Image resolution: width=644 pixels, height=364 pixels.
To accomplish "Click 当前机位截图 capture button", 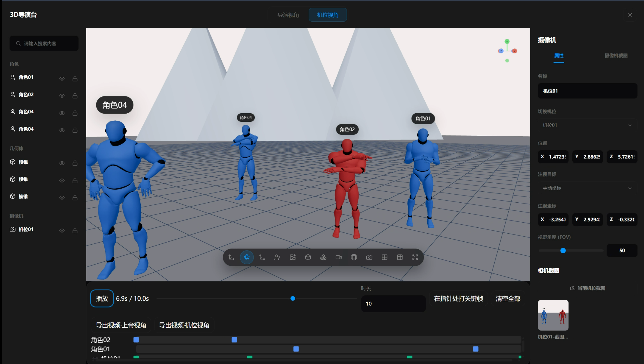I will [588, 288].
